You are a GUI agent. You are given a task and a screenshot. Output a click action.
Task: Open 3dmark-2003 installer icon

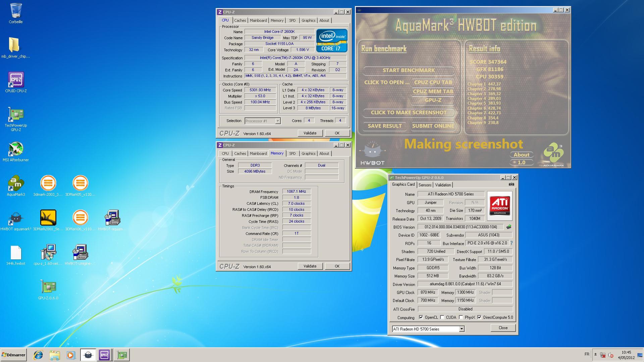pos(48,185)
